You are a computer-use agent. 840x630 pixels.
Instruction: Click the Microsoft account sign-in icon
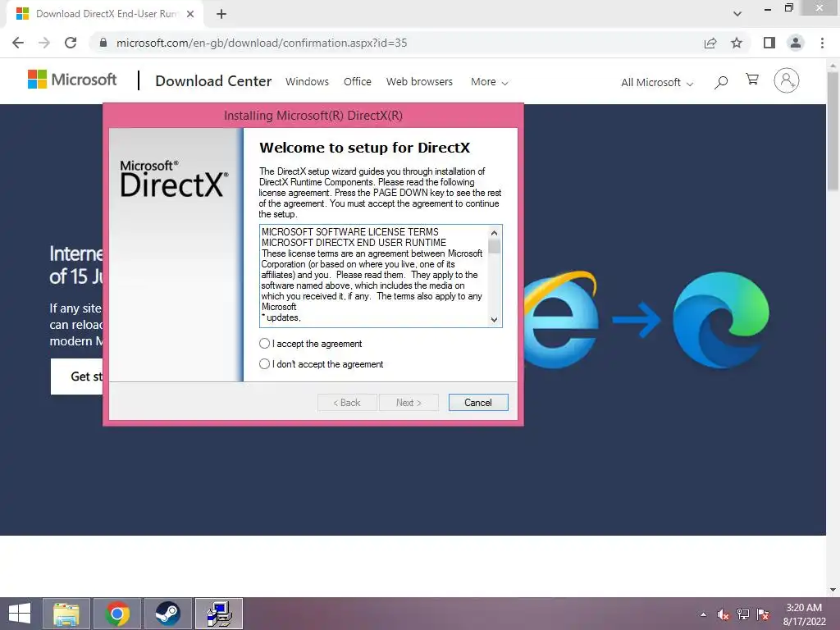click(x=787, y=81)
